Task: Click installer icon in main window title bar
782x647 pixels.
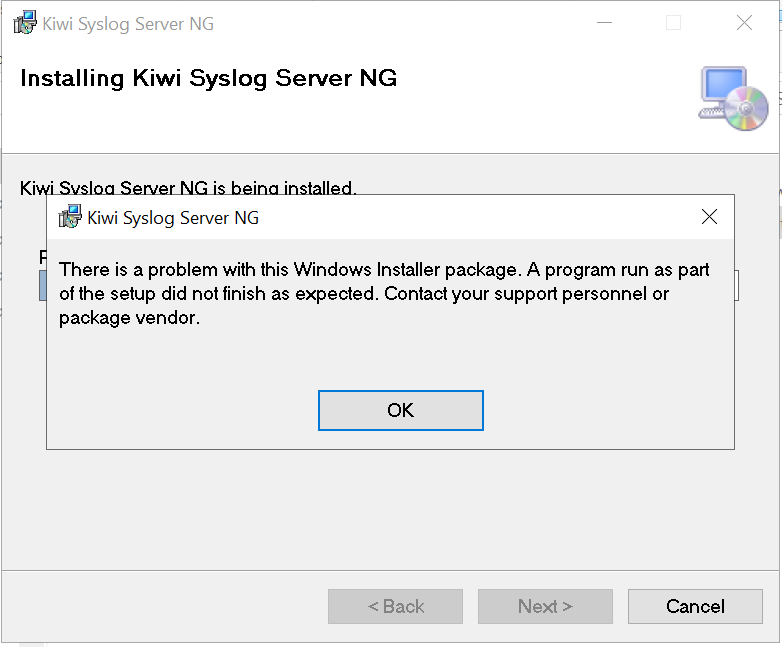Action: (25, 23)
